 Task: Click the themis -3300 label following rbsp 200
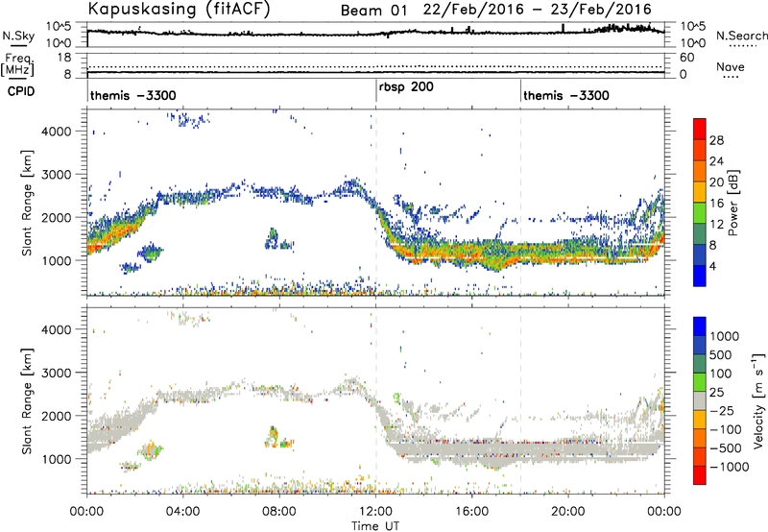[x=565, y=95]
